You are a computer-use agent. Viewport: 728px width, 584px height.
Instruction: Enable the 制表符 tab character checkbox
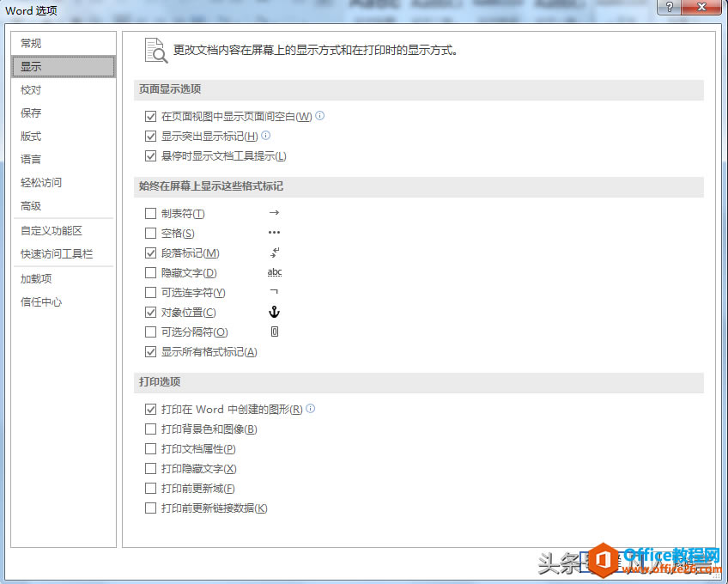coord(150,213)
